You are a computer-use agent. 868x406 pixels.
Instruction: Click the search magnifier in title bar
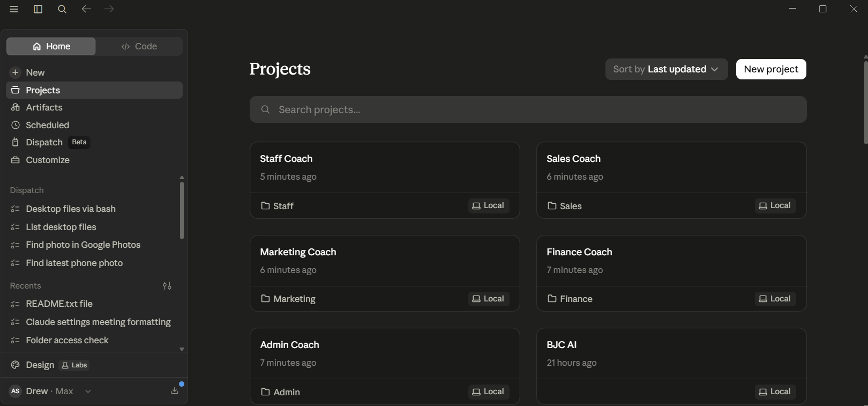click(x=62, y=9)
